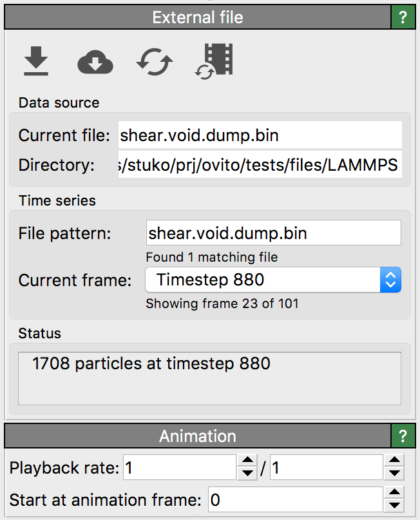Decrease the Playback rate numerator with down arrow

click(x=247, y=474)
